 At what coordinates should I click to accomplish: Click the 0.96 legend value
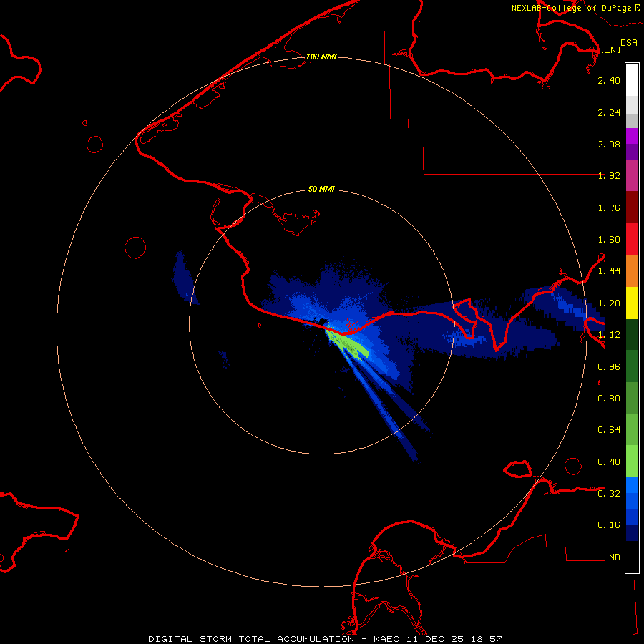[609, 367]
